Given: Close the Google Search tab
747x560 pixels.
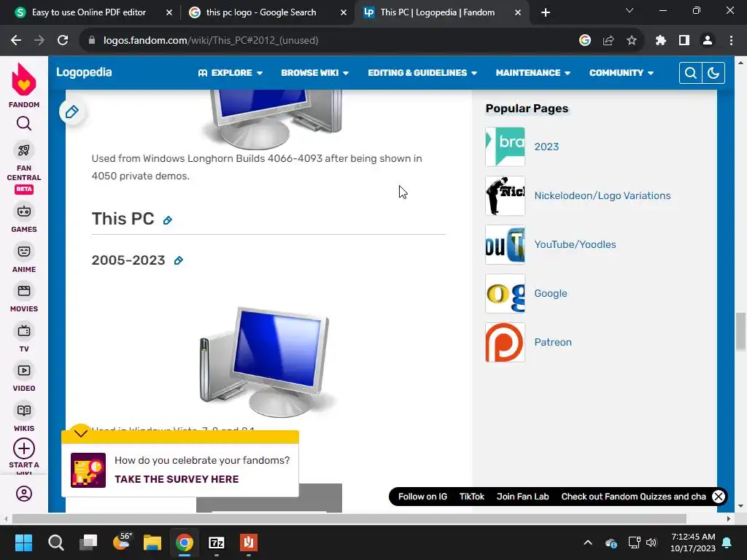Looking at the screenshot, I should pyautogui.click(x=343, y=13).
